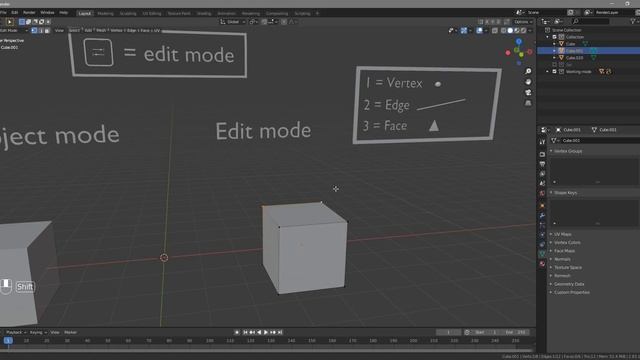Toggle the unnamed unchecked collection checkbox
Screen dimensions: 640x360
(554, 64)
